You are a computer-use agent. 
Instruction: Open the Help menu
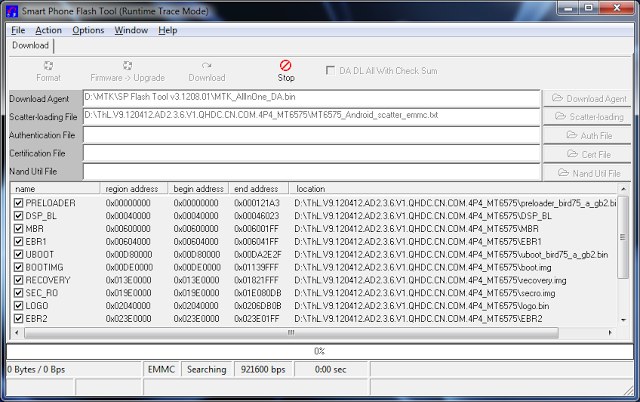click(168, 30)
